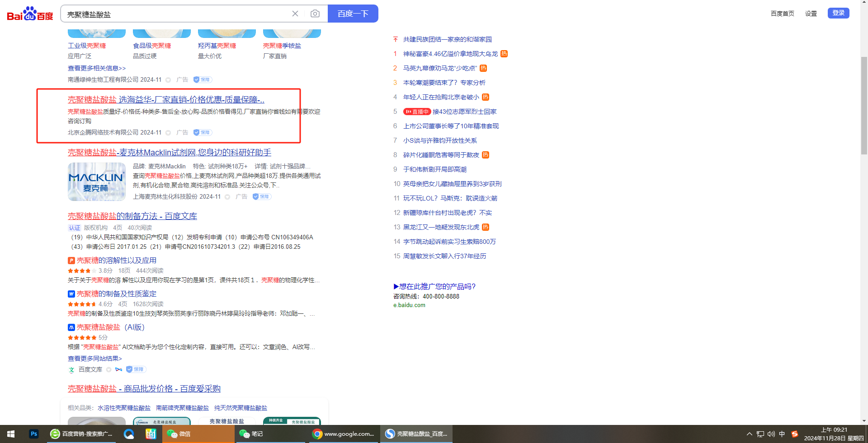Open the 想在此推广您的产品吗？ promotion link
The height and width of the screenshot is (443, 868).
[434, 286]
